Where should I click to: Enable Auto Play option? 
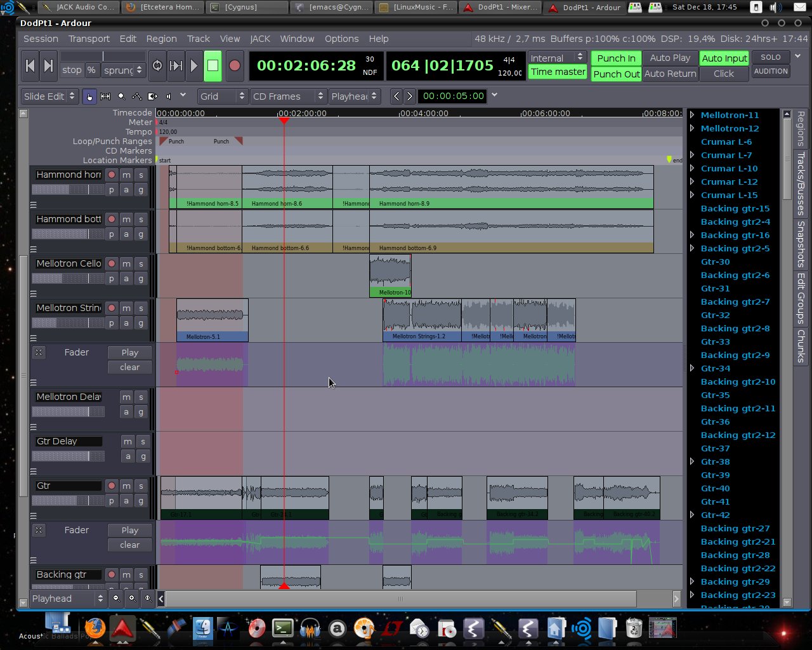coord(670,58)
